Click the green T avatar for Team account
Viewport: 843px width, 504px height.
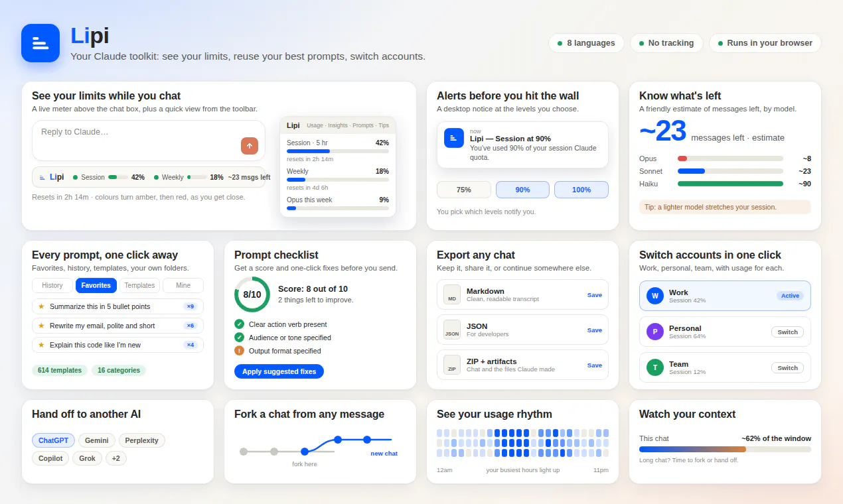coord(655,367)
